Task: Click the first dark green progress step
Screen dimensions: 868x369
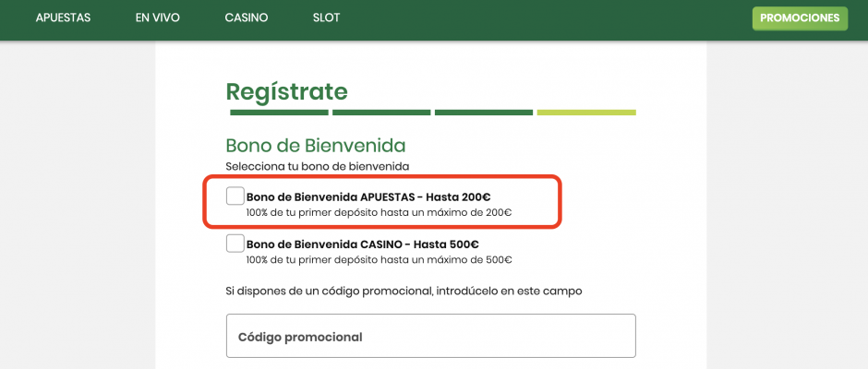Action: (x=279, y=113)
